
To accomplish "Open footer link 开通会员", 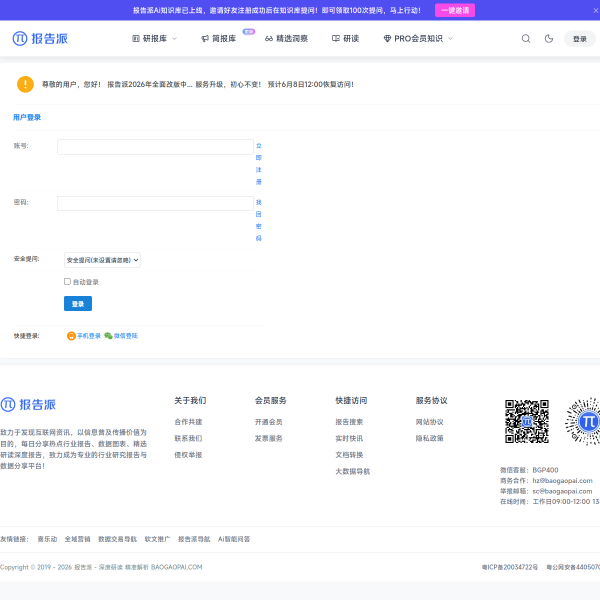I will pos(269,422).
